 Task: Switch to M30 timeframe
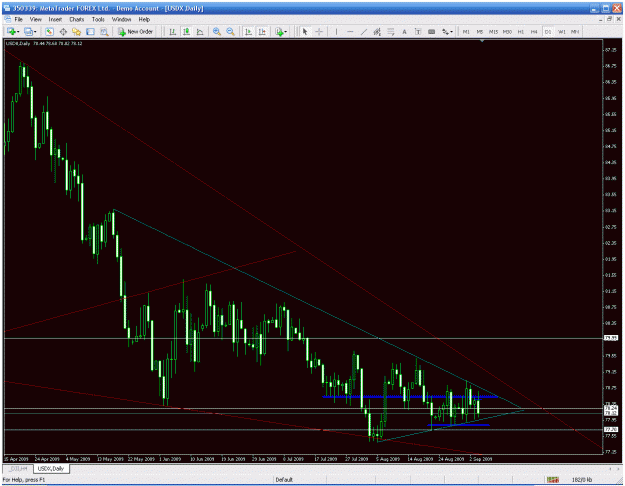(507, 32)
